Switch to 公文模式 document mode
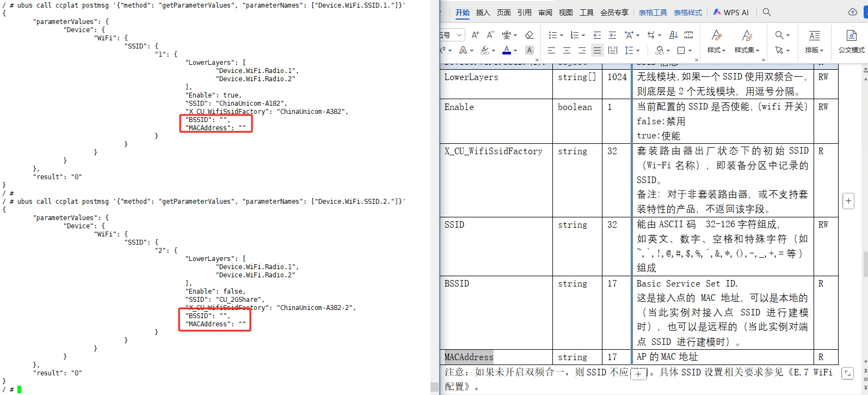 pos(851,41)
